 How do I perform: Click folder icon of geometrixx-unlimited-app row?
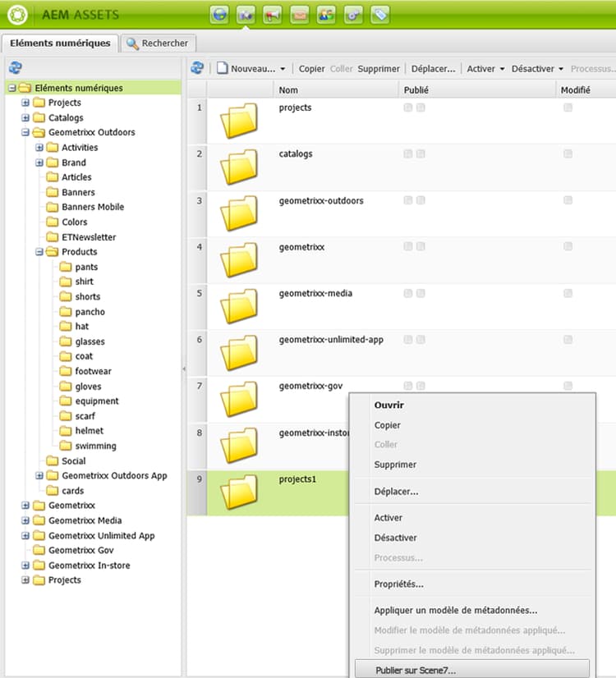coord(239,352)
